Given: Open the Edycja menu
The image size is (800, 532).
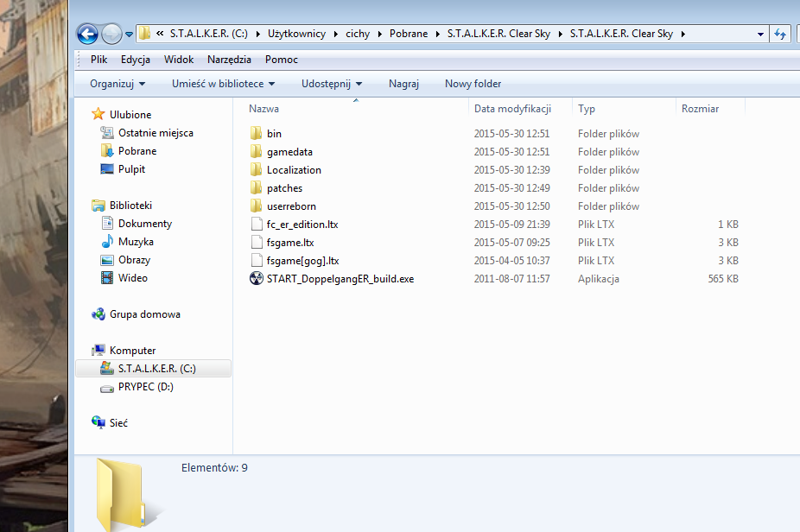Looking at the screenshot, I should click(x=135, y=60).
